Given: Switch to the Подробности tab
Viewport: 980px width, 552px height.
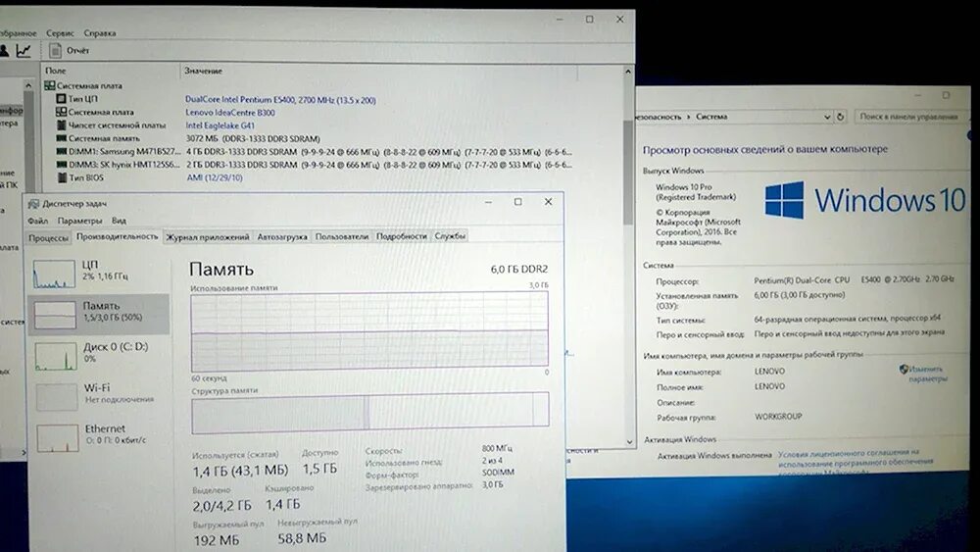Looking at the screenshot, I should (x=401, y=236).
